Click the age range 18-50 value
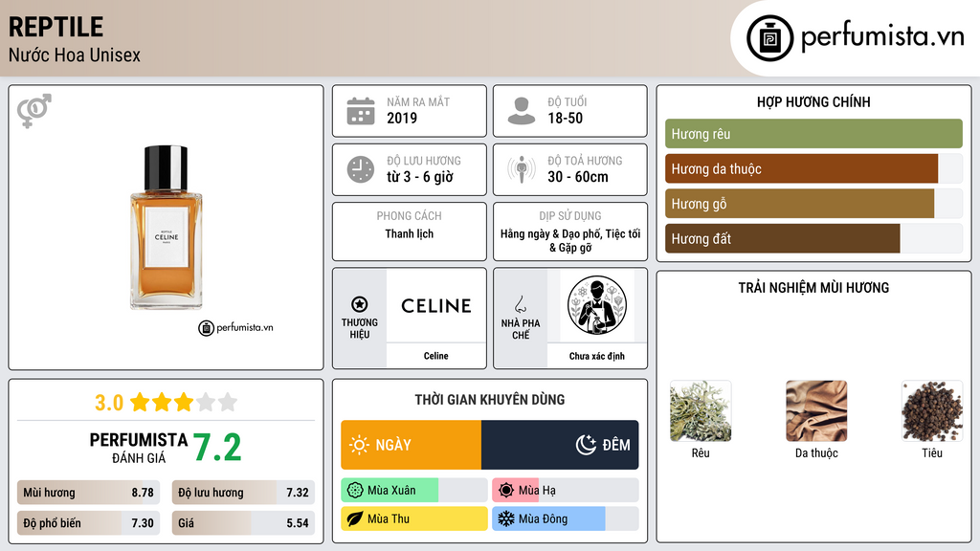Image resolution: width=980 pixels, height=551 pixels. pos(565,118)
